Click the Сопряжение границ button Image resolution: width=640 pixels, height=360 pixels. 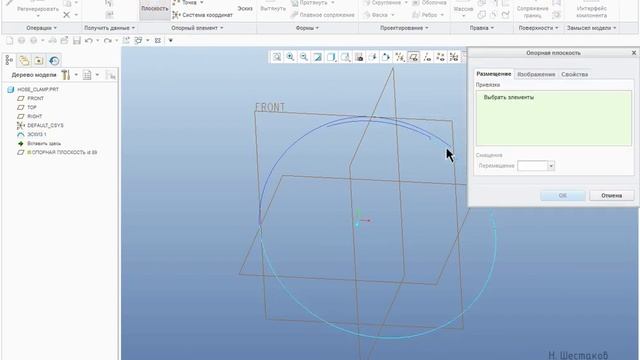(533, 11)
